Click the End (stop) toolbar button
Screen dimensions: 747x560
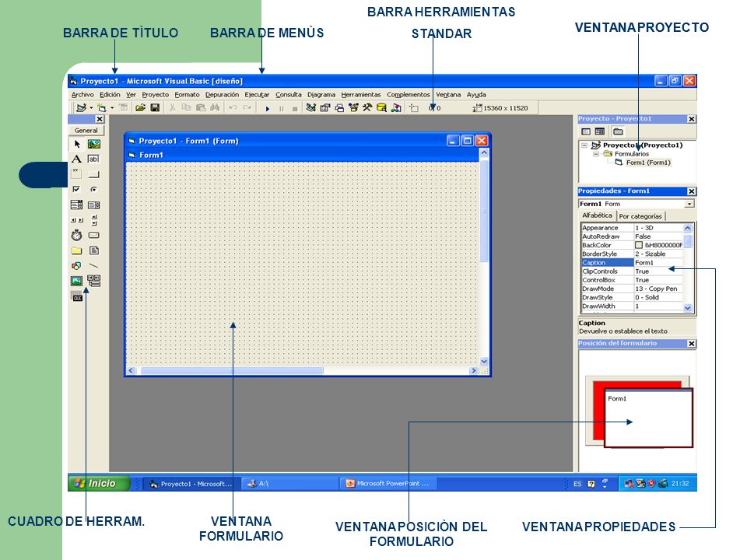coord(295,109)
